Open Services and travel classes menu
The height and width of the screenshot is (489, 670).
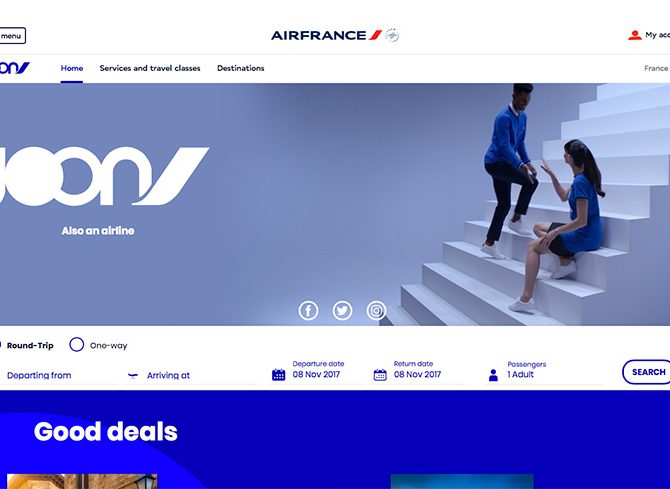(x=150, y=68)
